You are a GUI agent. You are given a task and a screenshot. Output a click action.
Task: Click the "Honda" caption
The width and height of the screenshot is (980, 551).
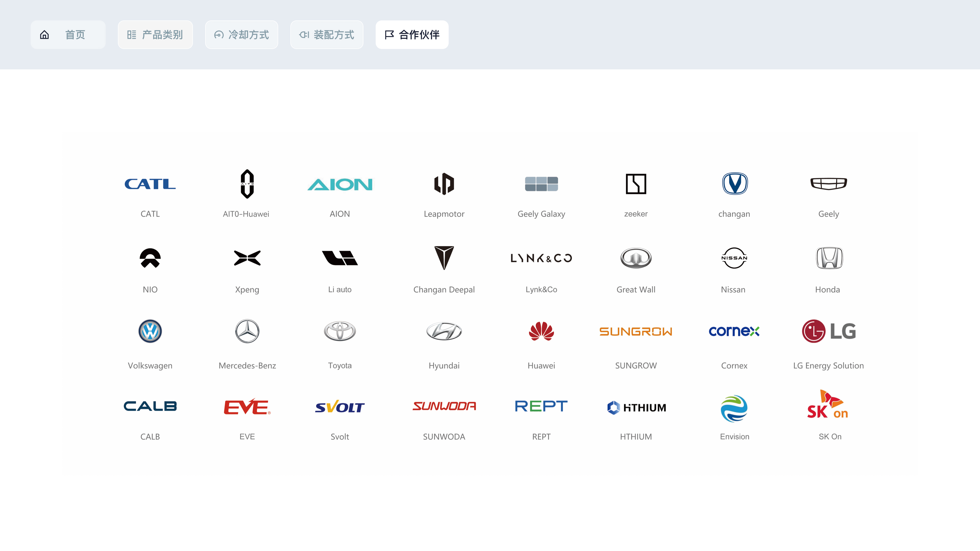(x=827, y=289)
